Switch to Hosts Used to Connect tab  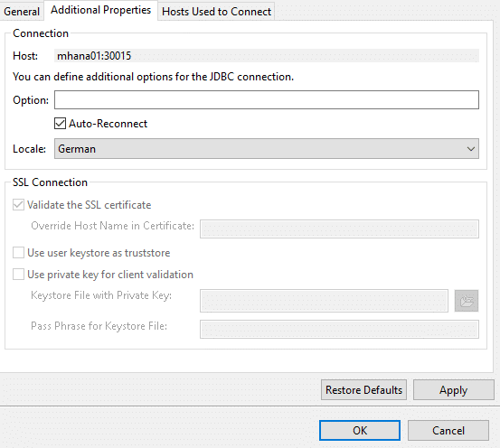pyautogui.click(x=216, y=12)
